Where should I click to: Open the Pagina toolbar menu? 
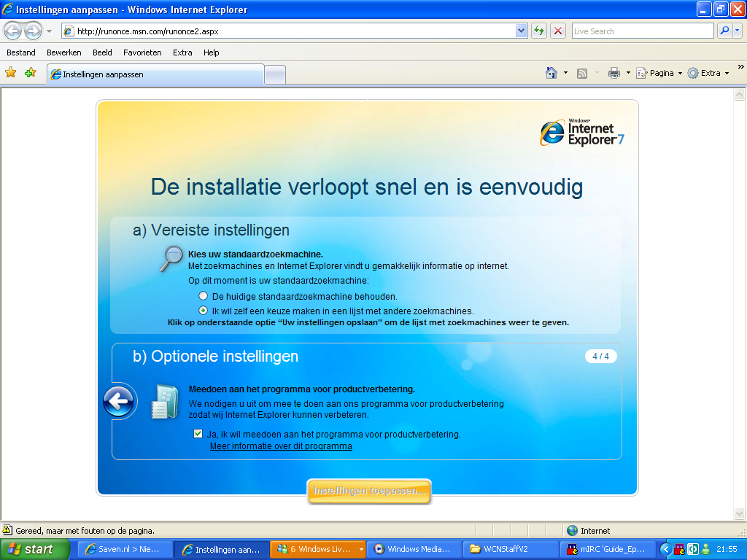[659, 73]
